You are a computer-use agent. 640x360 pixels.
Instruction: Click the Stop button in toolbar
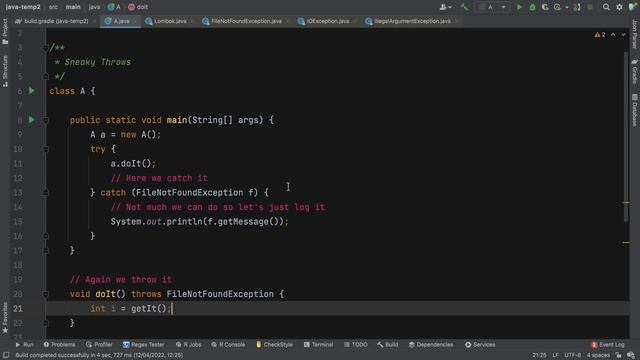590,7
